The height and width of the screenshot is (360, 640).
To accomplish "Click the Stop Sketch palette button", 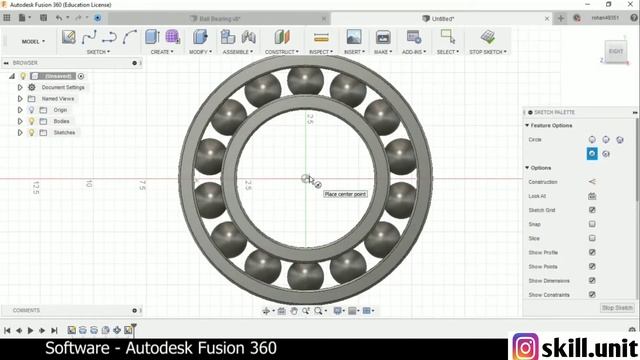I will point(617,308).
